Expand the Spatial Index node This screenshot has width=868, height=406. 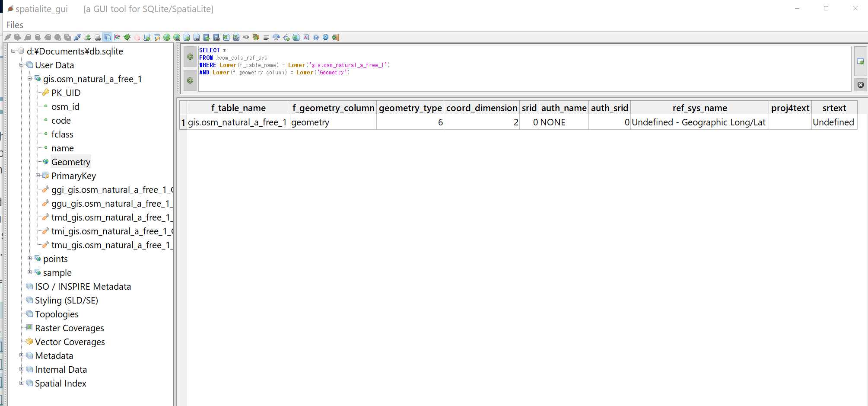22,383
